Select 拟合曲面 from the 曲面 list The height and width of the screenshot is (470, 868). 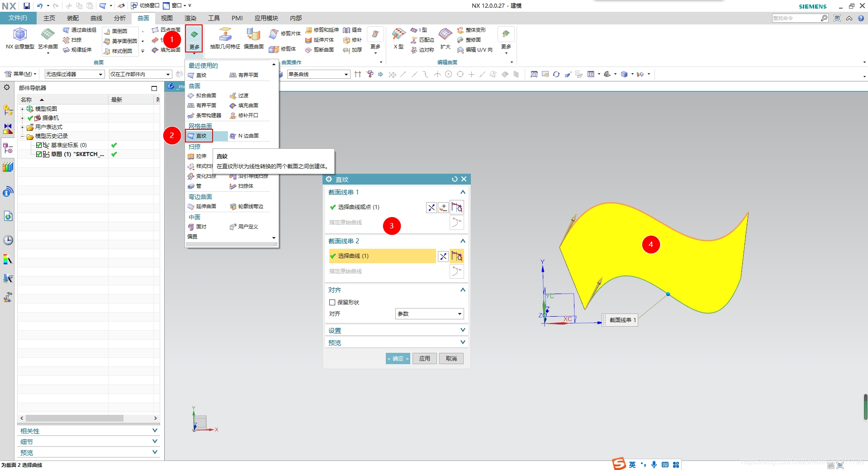[x=202, y=95]
